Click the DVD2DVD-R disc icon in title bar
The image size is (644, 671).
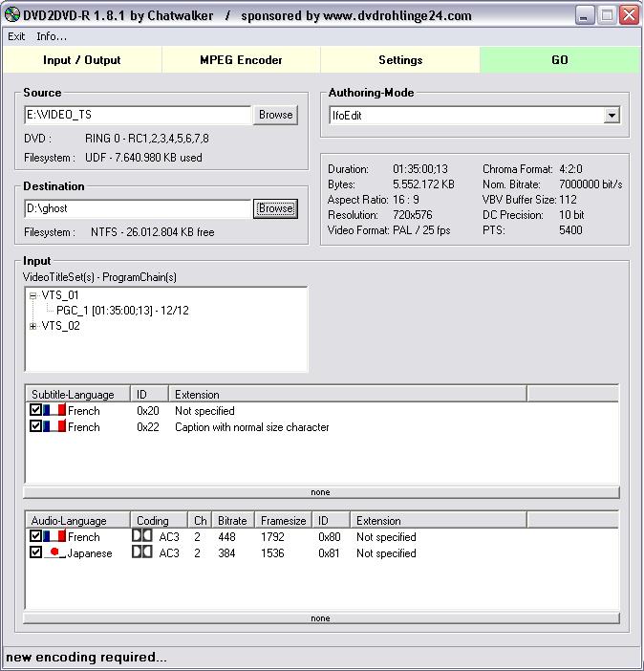(x=12, y=15)
